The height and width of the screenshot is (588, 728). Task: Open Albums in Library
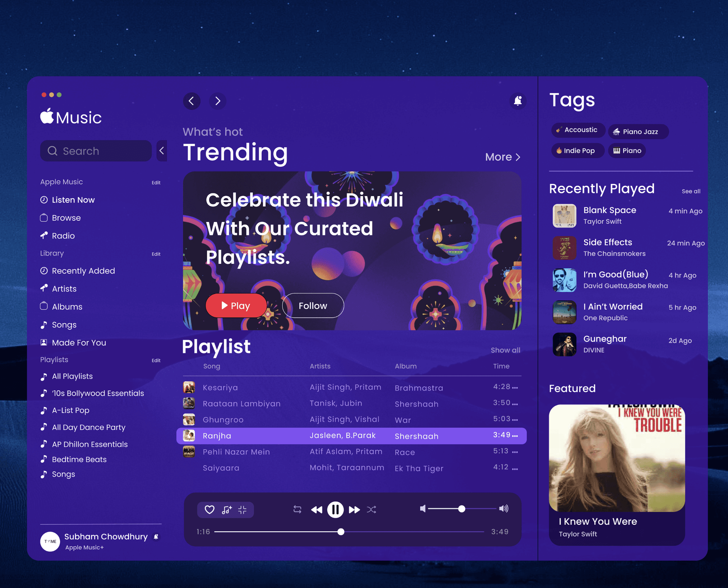(61, 307)
